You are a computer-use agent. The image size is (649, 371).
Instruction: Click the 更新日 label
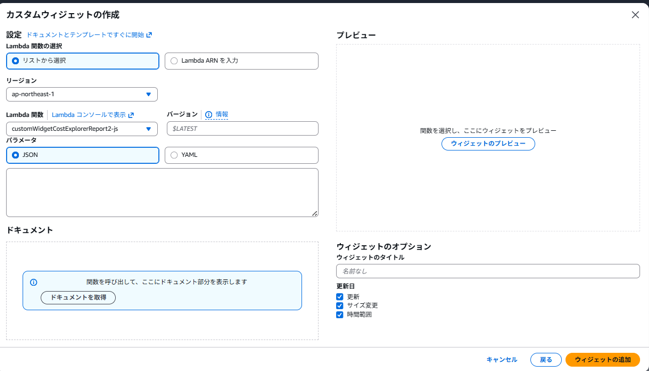coord(346,286)
